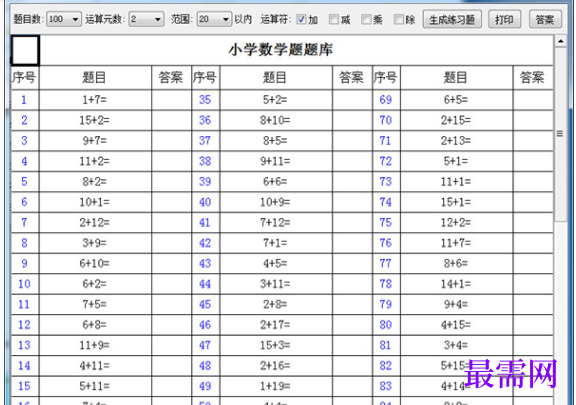
Task: Select question cell 7+5=
Action: [x=95, y=304]
